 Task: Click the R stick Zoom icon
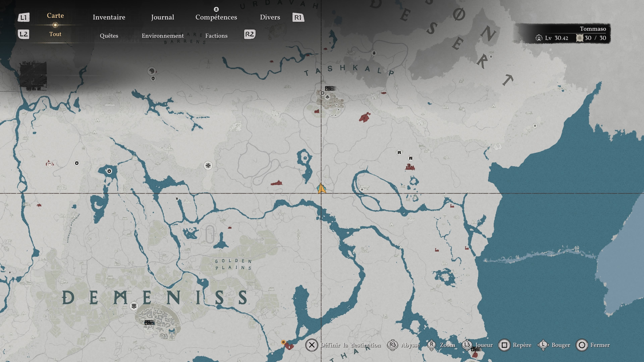click(x=432, y=345)
